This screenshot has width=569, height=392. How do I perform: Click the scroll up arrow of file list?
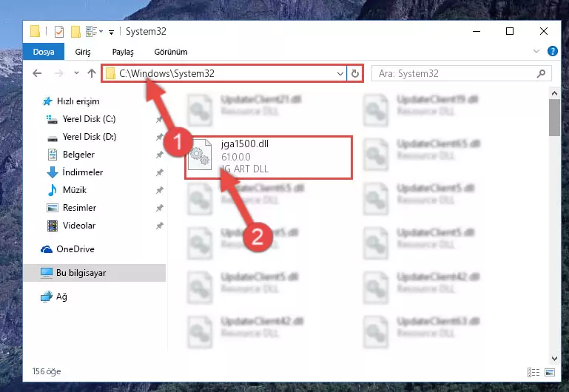coord(554,93)
